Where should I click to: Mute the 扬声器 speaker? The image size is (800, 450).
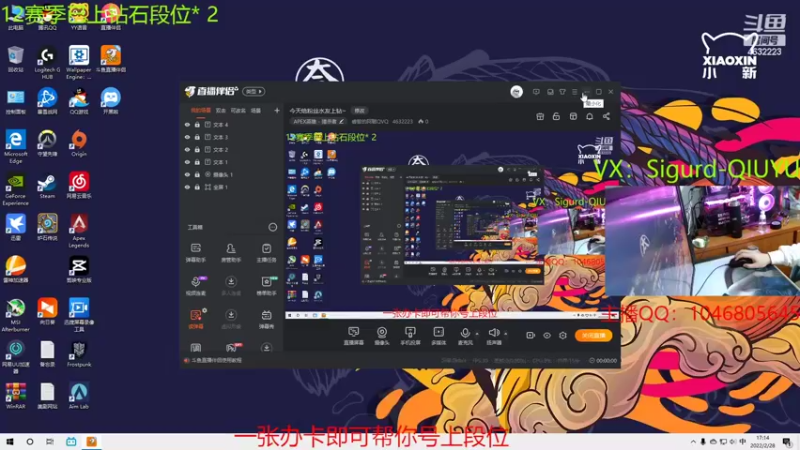tap(493, 336)
